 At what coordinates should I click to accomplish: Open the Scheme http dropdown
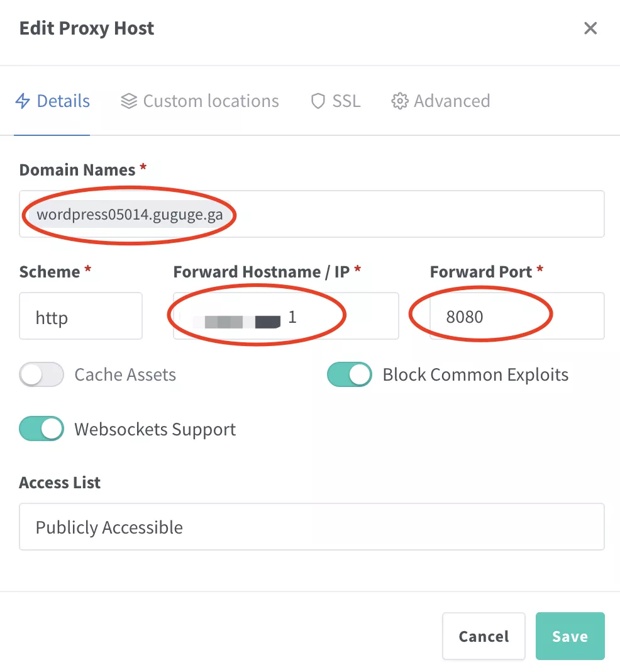coord(80,316)
